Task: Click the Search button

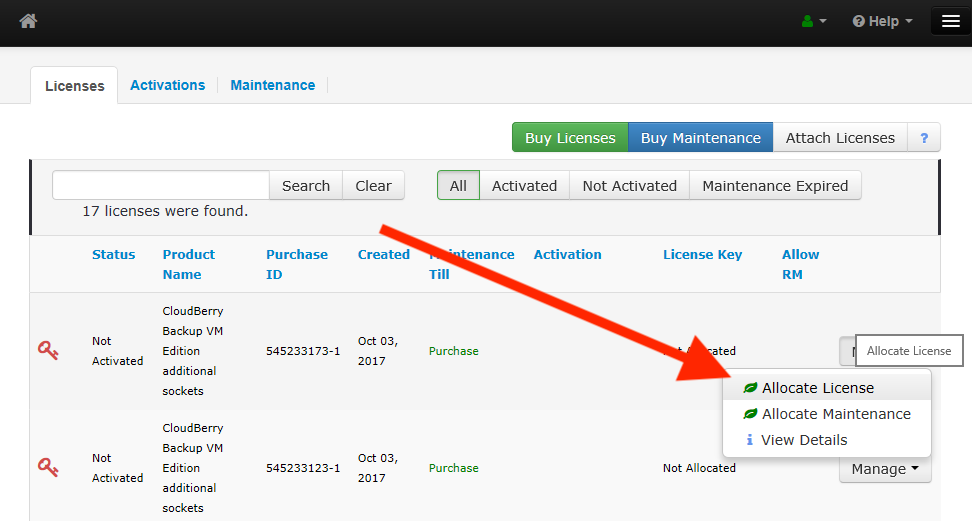Action: (x=306, y=185)
